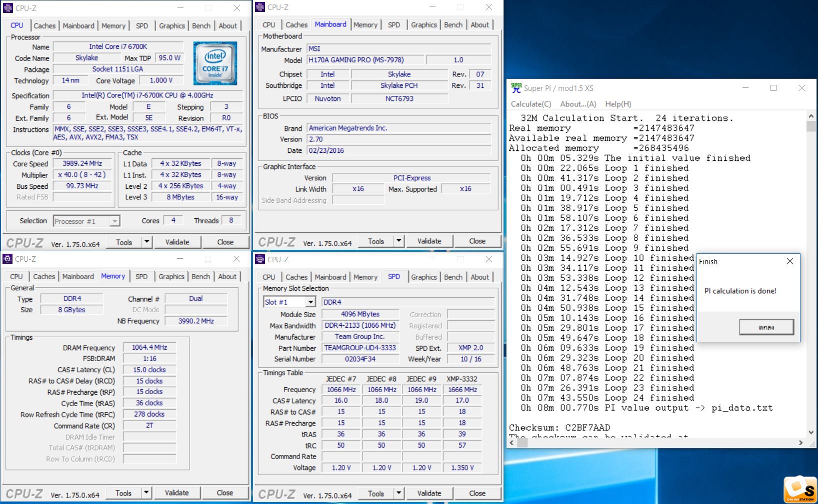The image size is (818, 504).
Task: Expand the Tools dropdown arrow in Memory window
Action: click(146, 493)
